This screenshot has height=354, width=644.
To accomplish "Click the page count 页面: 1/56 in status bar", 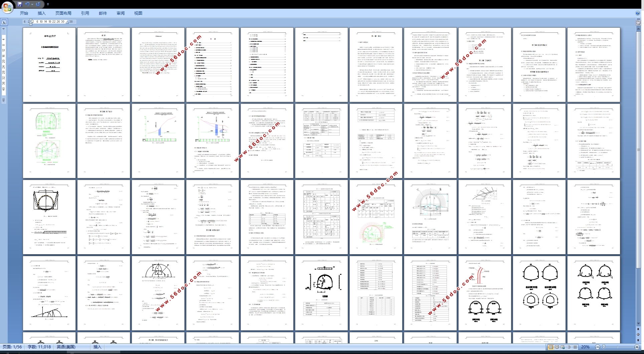I will point(12,347).
